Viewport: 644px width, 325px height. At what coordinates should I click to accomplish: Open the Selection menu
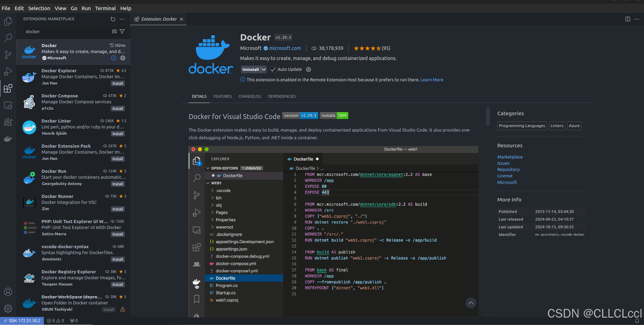39,8
